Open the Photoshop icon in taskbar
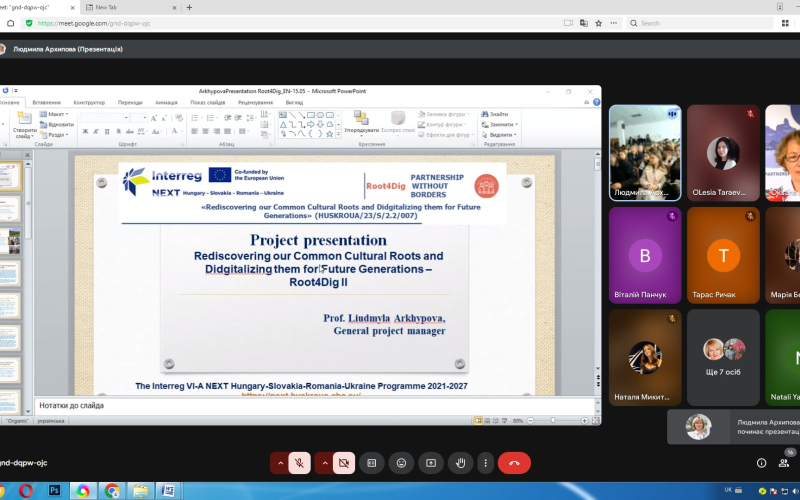The width and height of the screenshot is (800, 500). [x=54, y=491]
